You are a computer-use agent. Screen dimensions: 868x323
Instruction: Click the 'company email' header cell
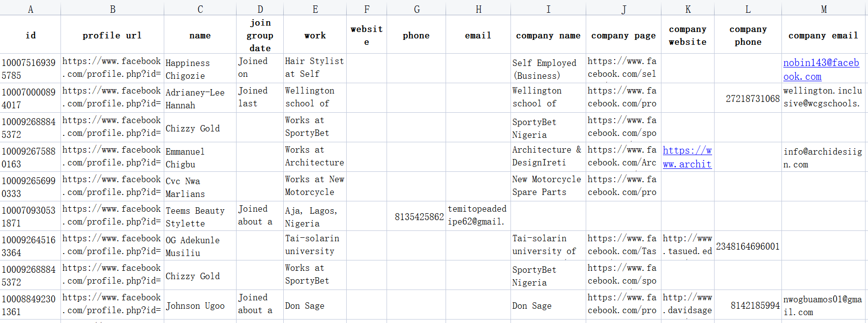824,34
